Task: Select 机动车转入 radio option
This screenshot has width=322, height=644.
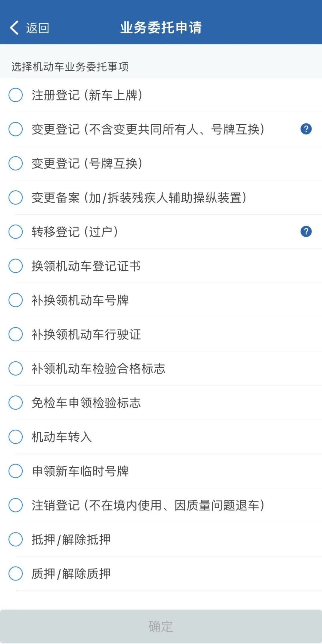Action: (16, 437)
